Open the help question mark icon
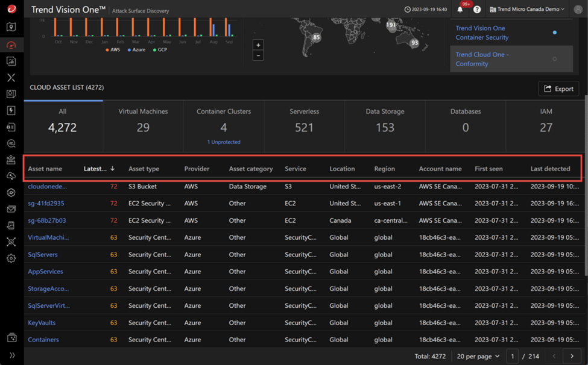Image resolution: width=588 pixels, height=365 pixels. (x=476, y=10)
